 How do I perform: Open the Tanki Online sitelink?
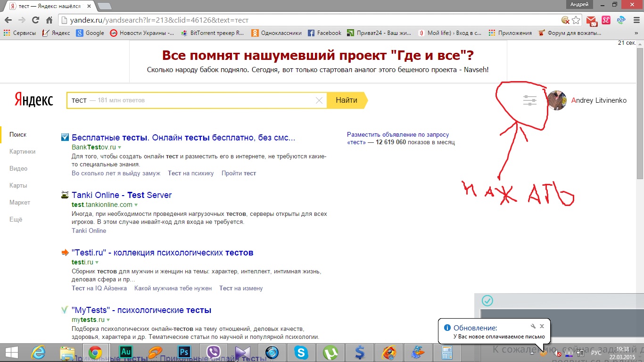(x=89, y=231)
